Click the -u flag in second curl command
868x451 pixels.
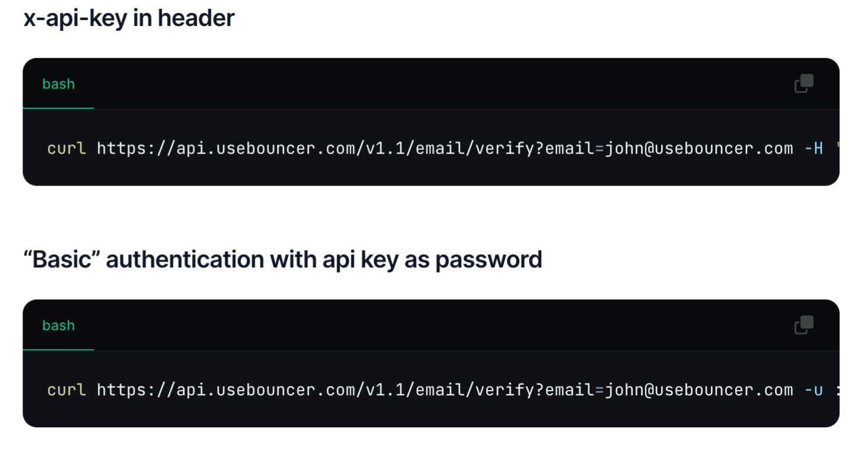click(x=813, y=390)
